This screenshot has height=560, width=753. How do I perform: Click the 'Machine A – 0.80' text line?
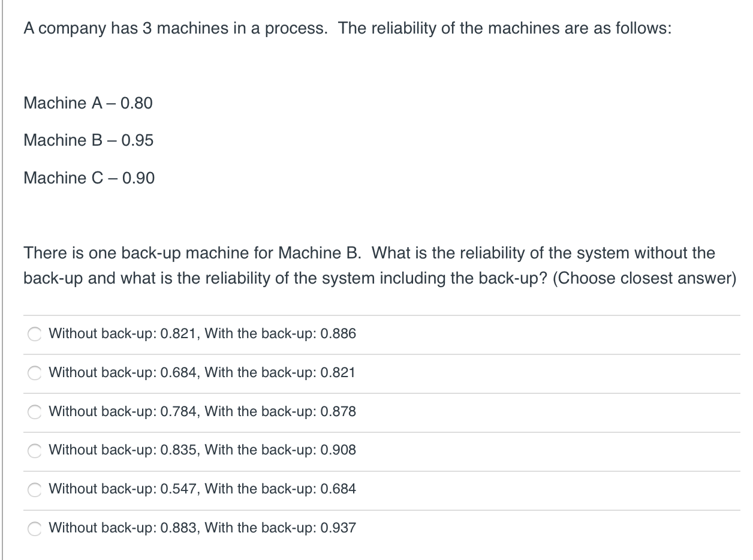pos(88,103)
